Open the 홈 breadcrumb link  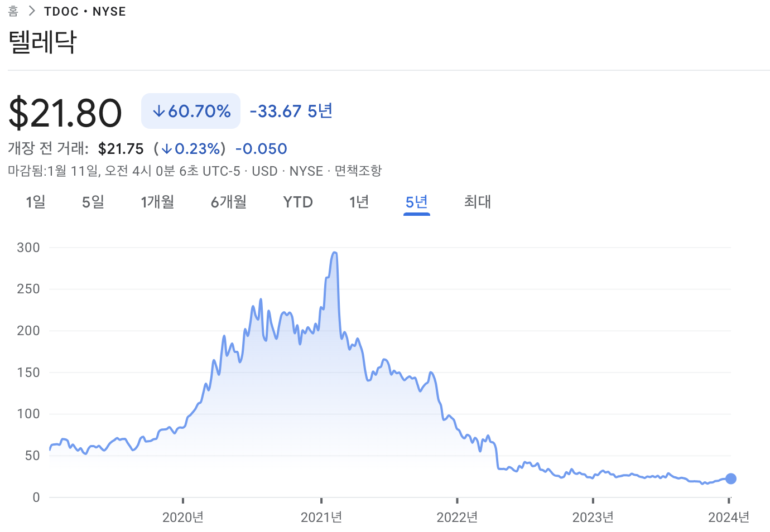click(x=12, y=11)
